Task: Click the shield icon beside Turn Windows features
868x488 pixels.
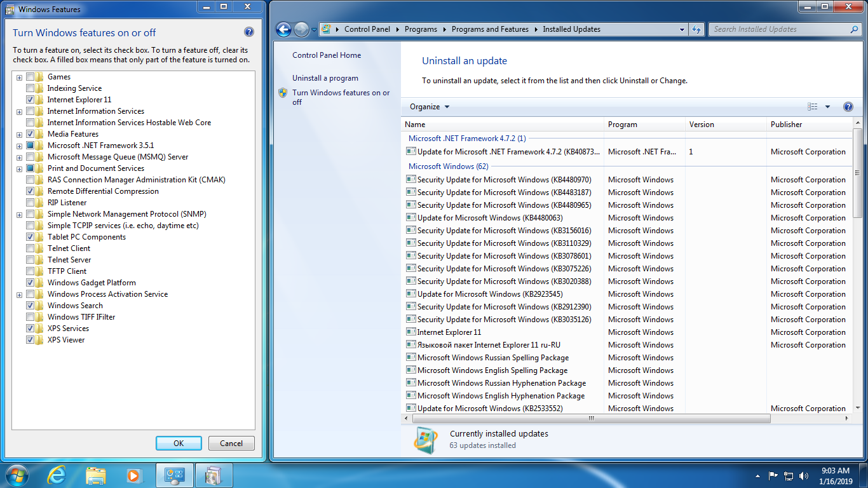Action: tap(283, 93)
